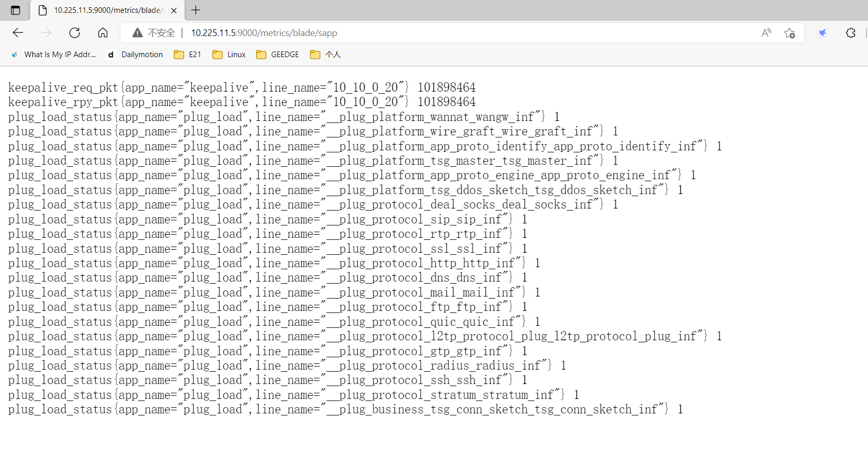This screenshot has width=868, height=453.
Task: Reload the metrics page
Action: click(75, 33)
